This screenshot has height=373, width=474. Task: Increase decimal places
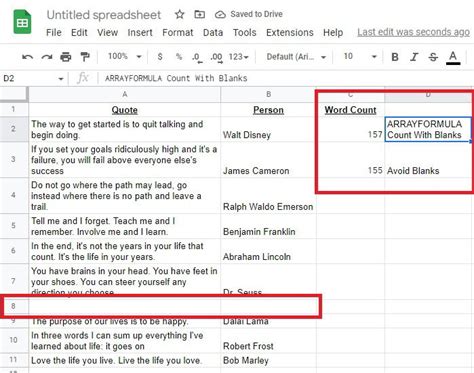pos(216,57)
